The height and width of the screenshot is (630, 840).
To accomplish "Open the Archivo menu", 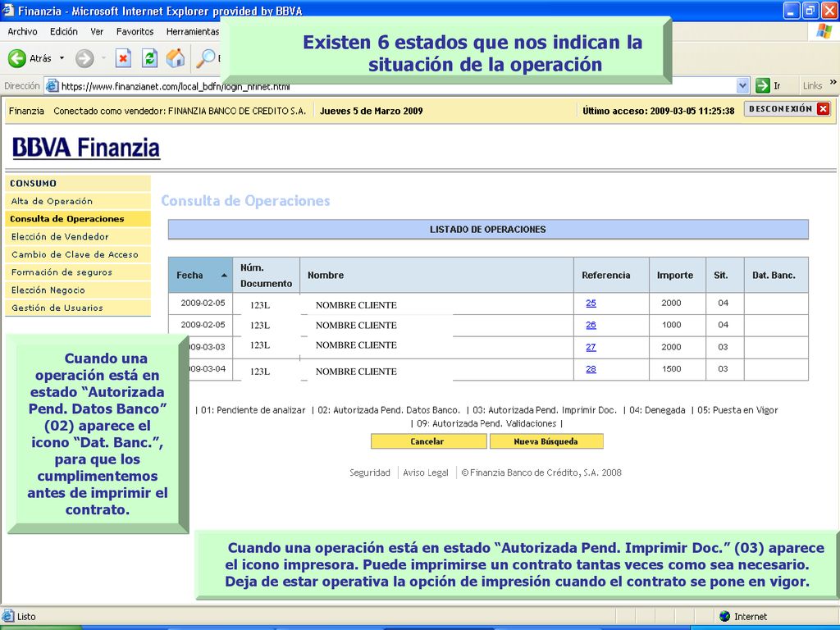I will click(22, 32).
